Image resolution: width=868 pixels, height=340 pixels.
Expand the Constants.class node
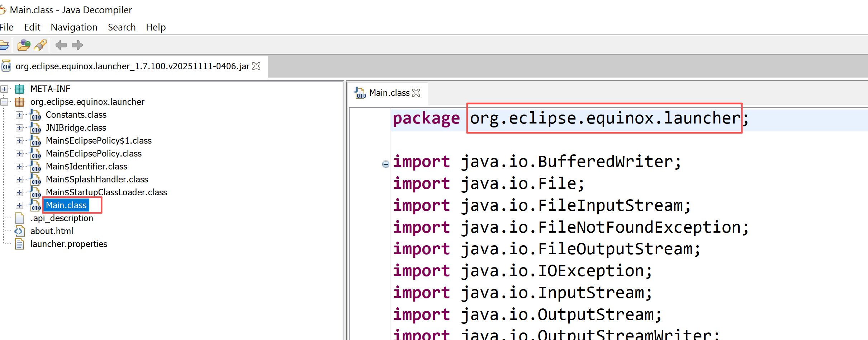[19, 115]
